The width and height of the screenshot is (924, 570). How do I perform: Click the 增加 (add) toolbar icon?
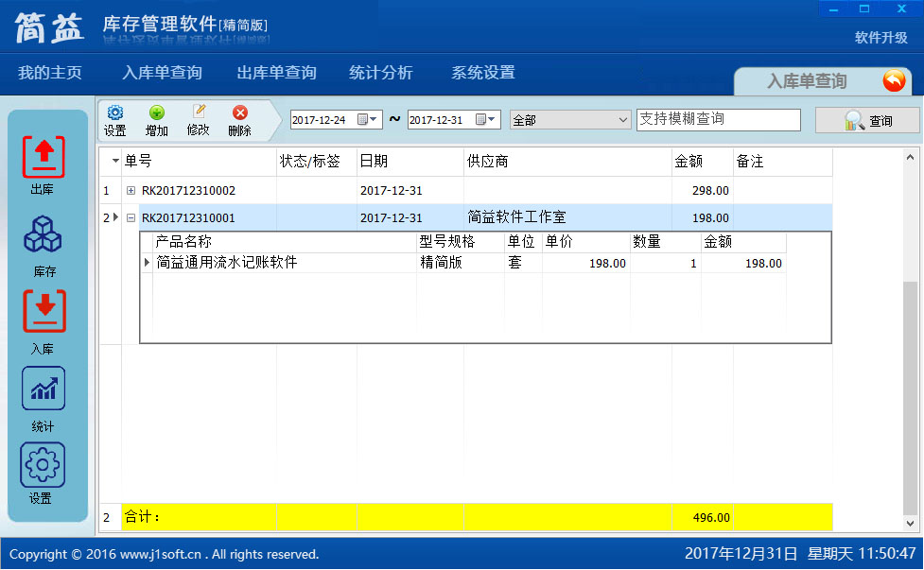tap(157, 120)
